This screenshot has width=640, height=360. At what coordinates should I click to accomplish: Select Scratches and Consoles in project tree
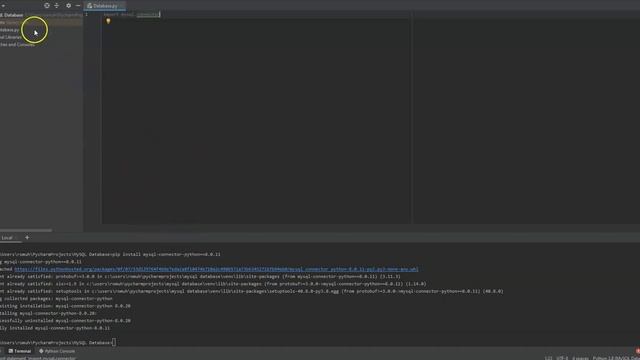tap(18, 44)
